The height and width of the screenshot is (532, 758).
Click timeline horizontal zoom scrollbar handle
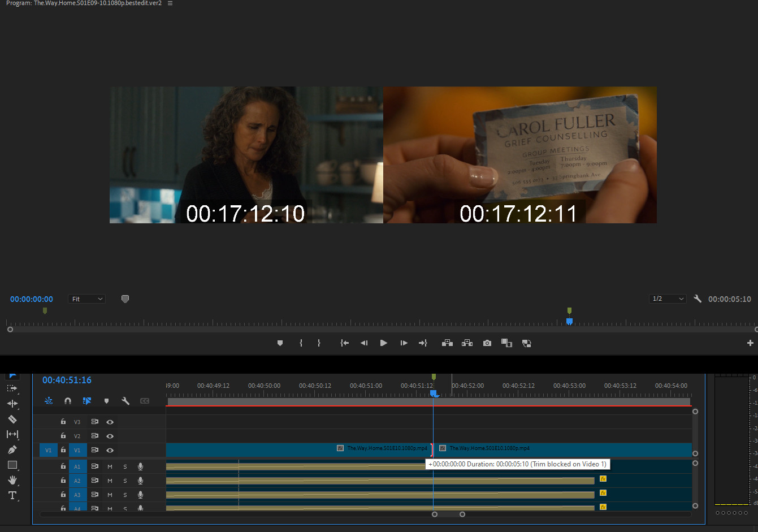point(448,514)
